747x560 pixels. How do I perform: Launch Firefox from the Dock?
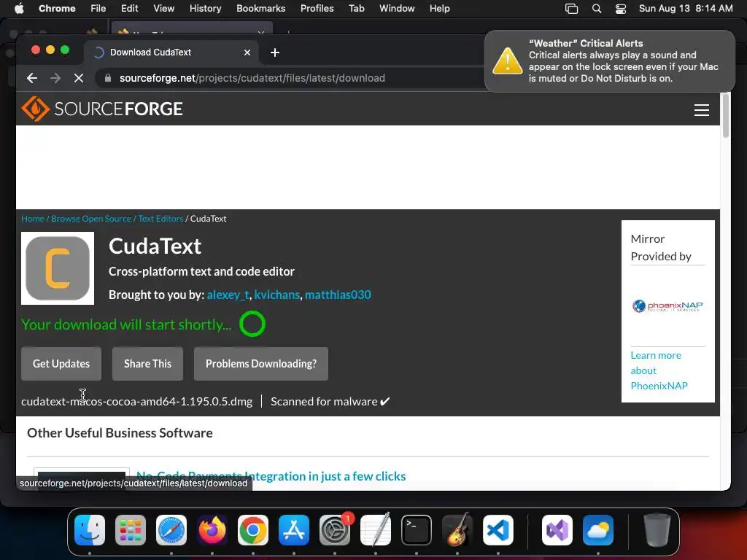(x=212, y=530)
